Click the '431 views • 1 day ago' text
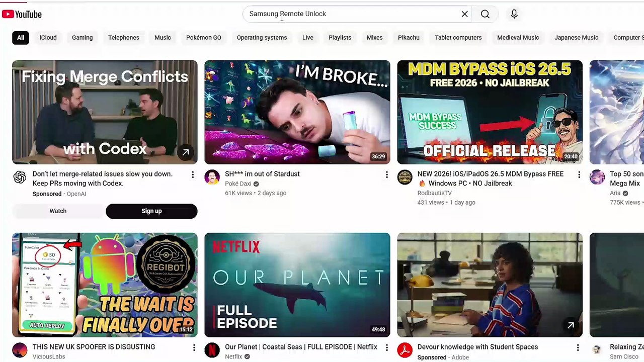Image resolution: width=644 pixels, height=362 pixels. (x=446, y=203)
